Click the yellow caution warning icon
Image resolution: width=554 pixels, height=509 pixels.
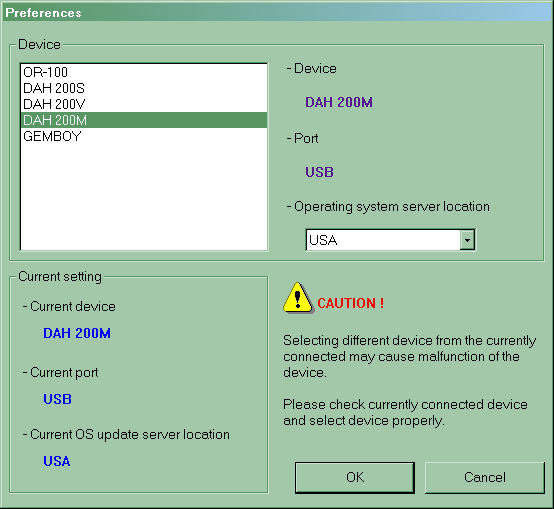[x=298, y=297]
